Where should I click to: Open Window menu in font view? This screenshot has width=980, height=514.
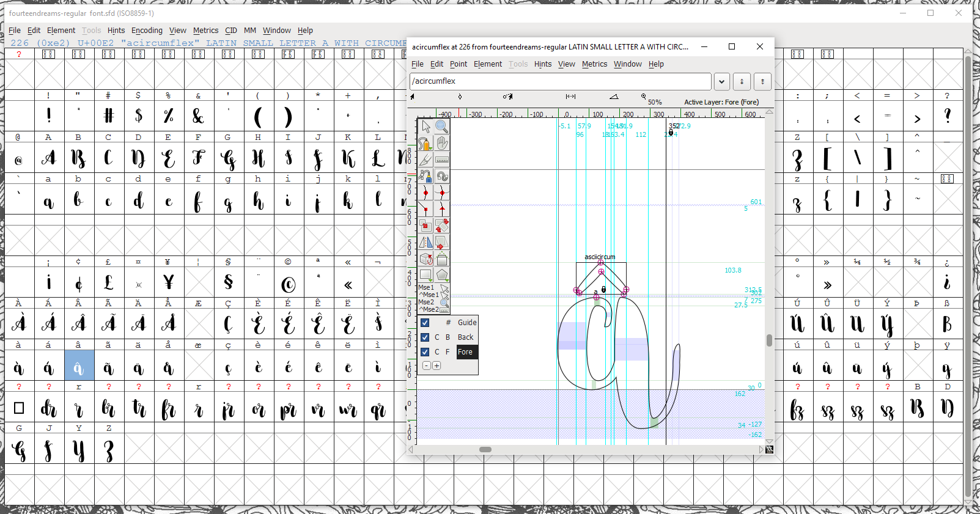(x=277, y=31)
